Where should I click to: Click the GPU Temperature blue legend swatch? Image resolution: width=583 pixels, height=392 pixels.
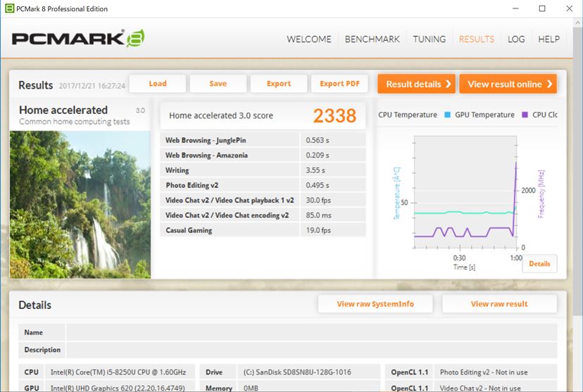[x=448, y=115]
